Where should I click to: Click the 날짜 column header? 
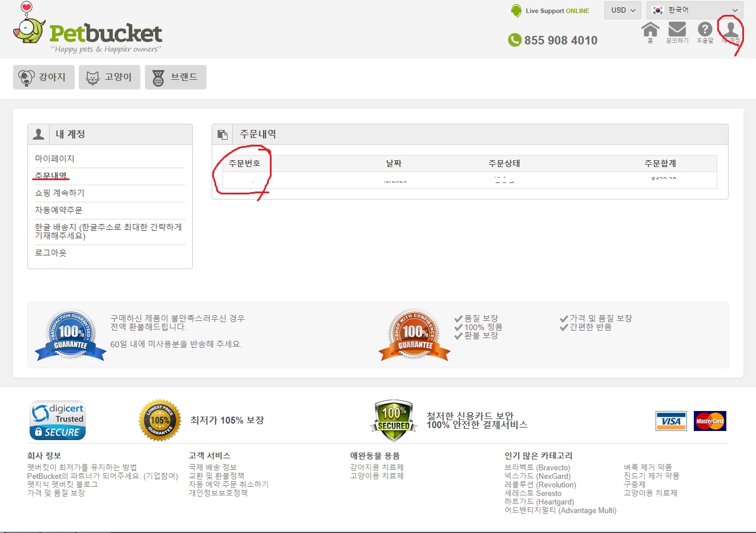(x=394, y=163)
